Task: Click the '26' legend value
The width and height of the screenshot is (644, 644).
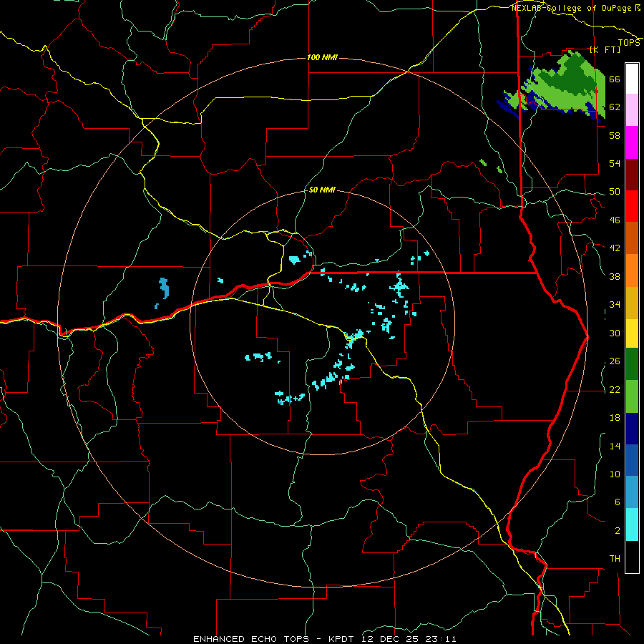Action: [x=615, y=361]
